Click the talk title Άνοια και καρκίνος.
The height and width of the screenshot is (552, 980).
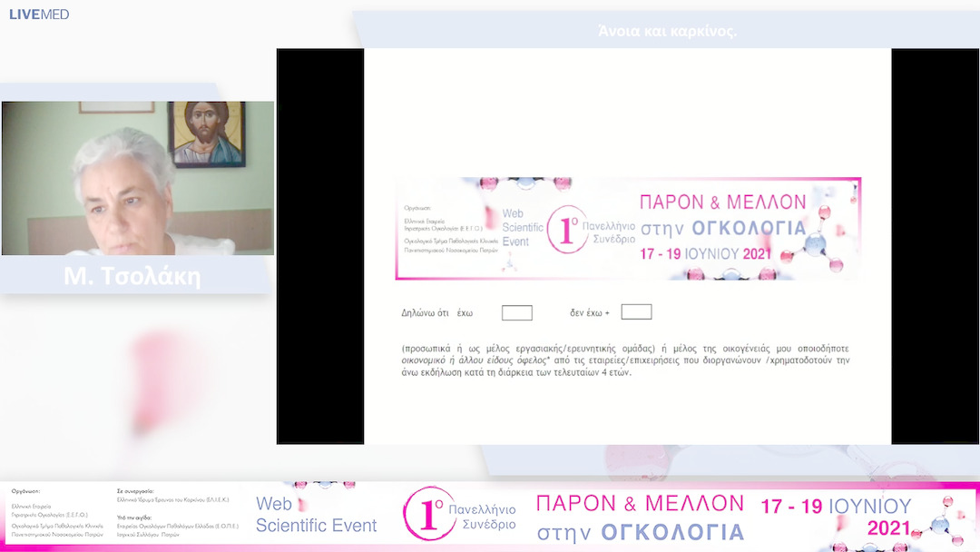(668, 31)
